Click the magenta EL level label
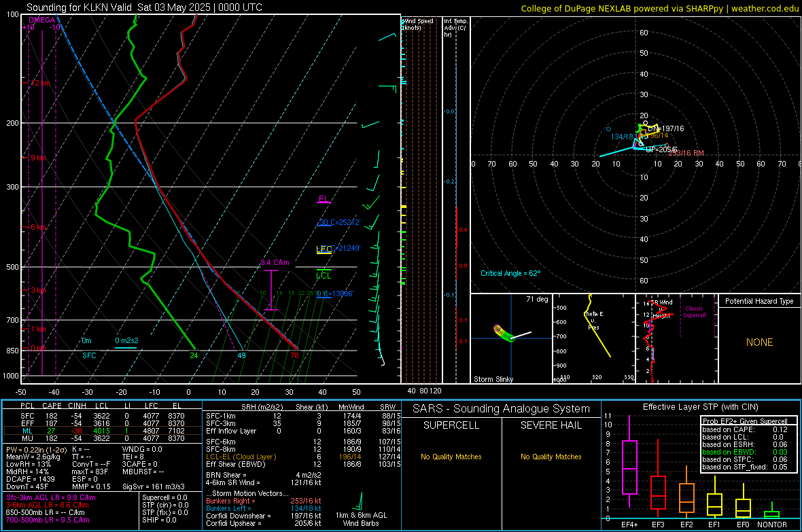This screenshot has width=802, height=532. click(324, 198)
